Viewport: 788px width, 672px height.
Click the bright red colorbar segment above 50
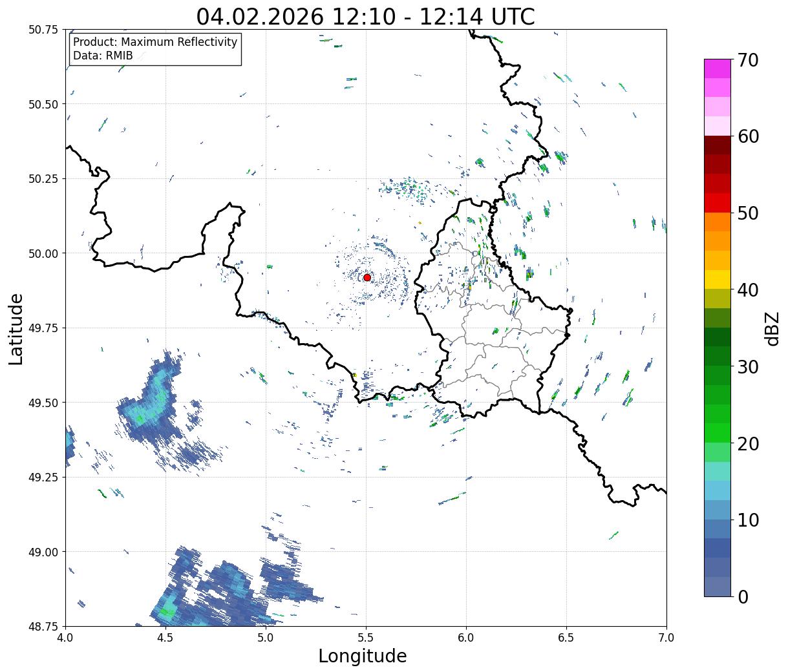tap(718, 203)
